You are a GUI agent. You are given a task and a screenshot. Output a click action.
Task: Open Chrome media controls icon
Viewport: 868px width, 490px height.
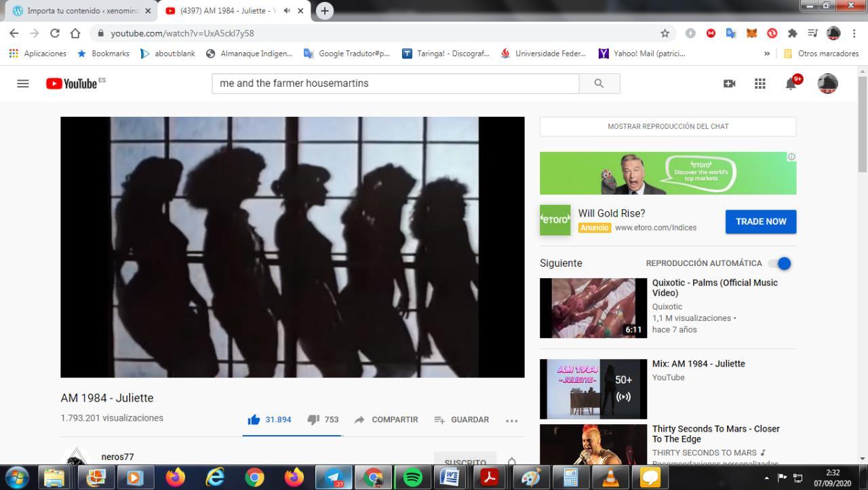coord(812,33)
